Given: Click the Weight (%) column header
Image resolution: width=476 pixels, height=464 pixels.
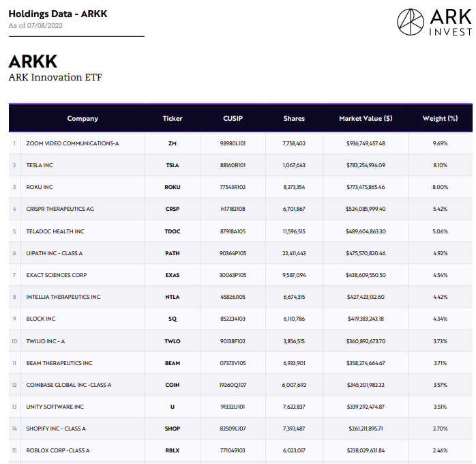Looking at the screenshot, I should 440,119.
